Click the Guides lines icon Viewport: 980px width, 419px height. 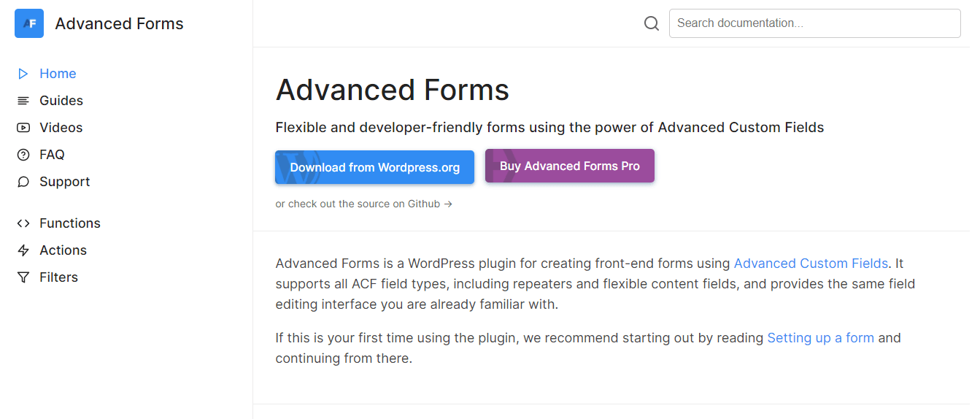[x=23, y=101]
